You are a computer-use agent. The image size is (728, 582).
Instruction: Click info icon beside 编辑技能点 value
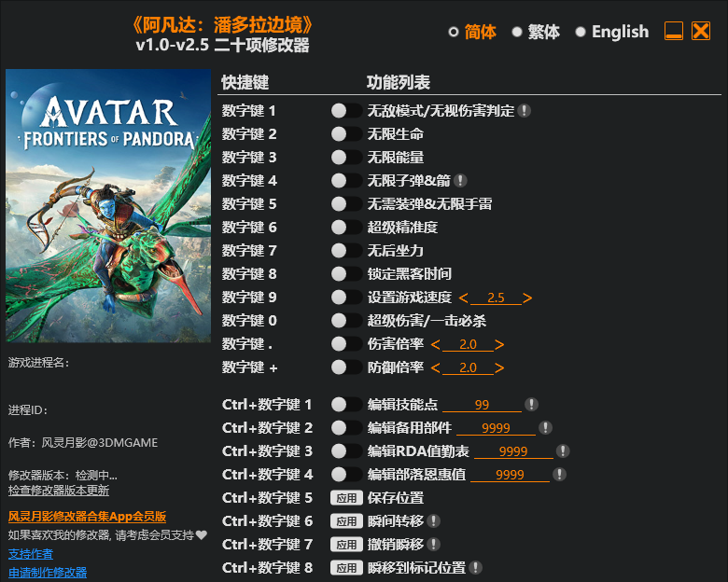coord(531,404)
